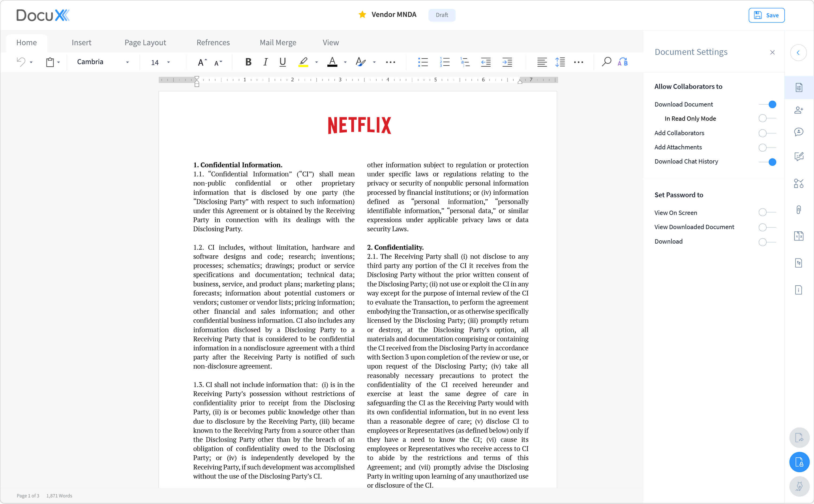Image resolution: width=814 pixels, height=504 pixels.
Task: Open attachments paperclip sidebar icon
Action: click(x=799, y=210)
